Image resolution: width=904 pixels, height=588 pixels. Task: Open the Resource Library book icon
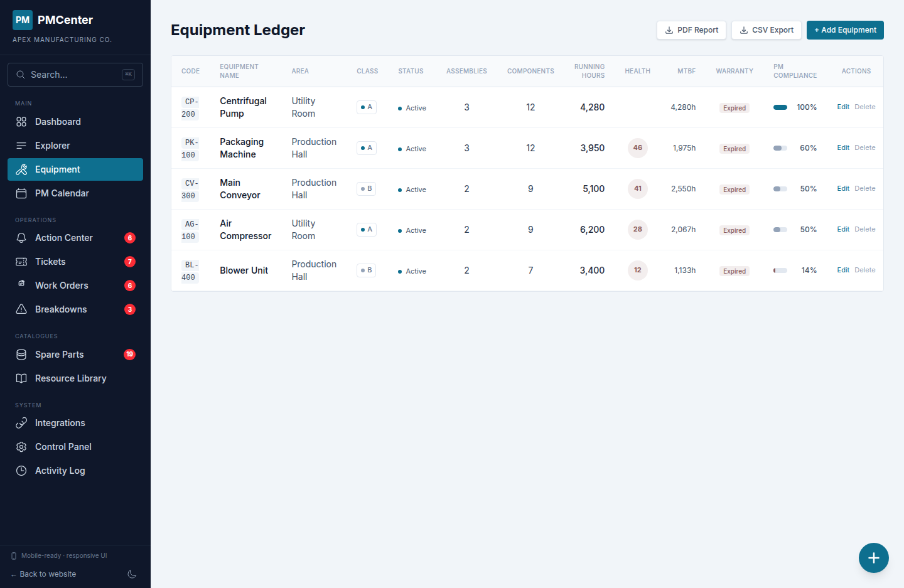[21, 378]
